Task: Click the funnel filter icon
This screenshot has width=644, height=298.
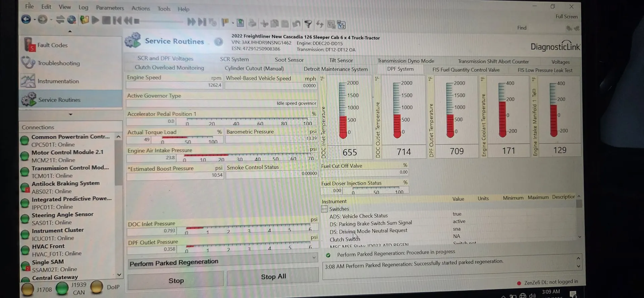Action: (308, 24)
